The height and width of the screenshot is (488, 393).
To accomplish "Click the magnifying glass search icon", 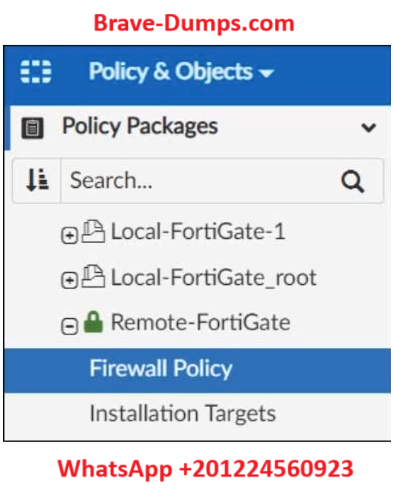I will tap(352, 181).
